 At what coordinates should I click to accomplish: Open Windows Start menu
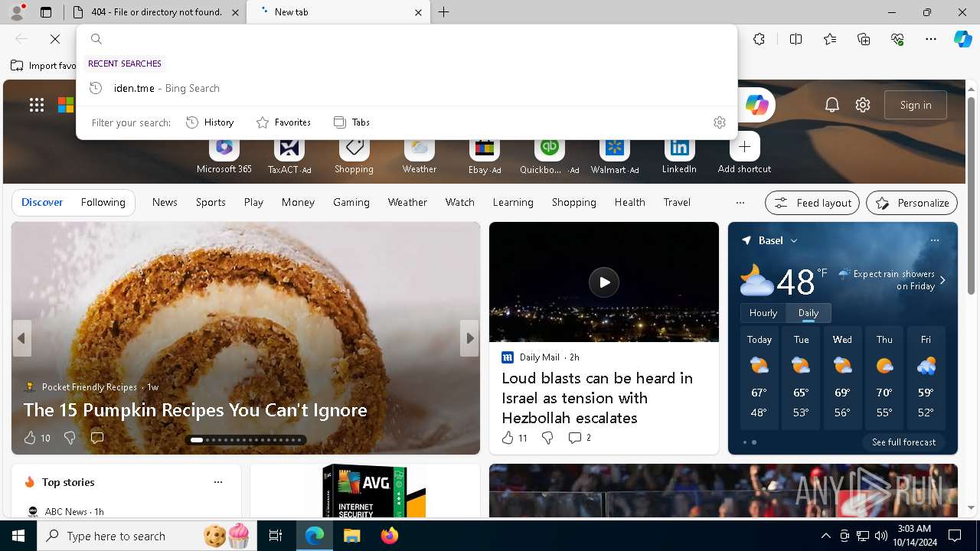[18, 536]
